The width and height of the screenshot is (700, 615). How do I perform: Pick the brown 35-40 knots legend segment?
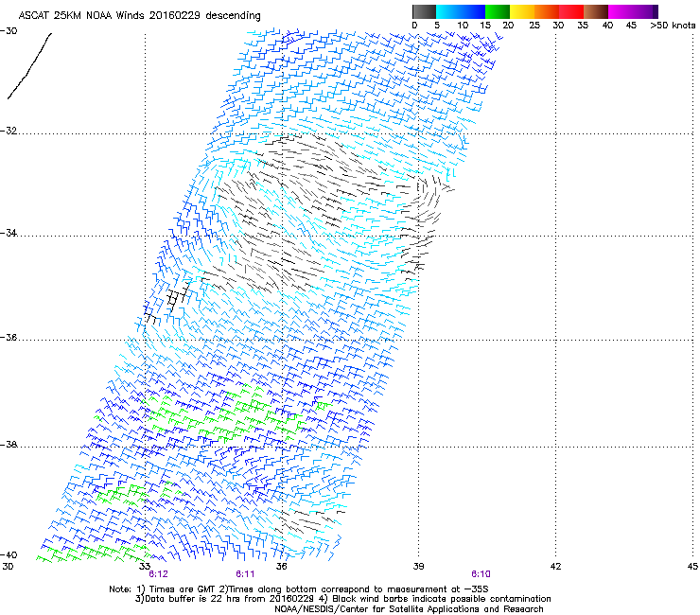[x=596, y=11]
